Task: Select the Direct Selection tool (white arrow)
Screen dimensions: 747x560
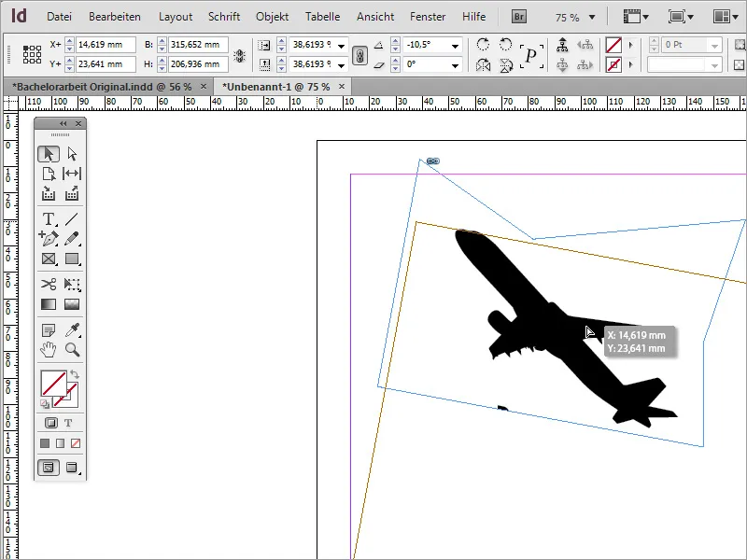Action: coord(72,154)
